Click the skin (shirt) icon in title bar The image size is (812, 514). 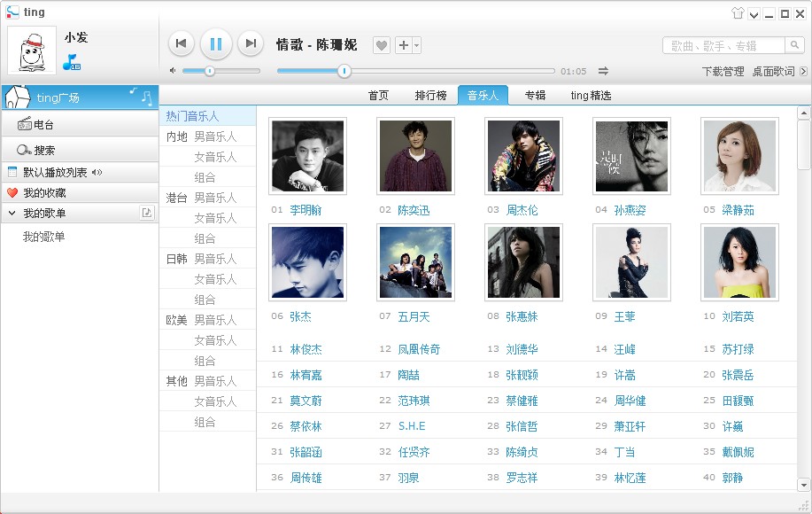click(x=738, y=13)
